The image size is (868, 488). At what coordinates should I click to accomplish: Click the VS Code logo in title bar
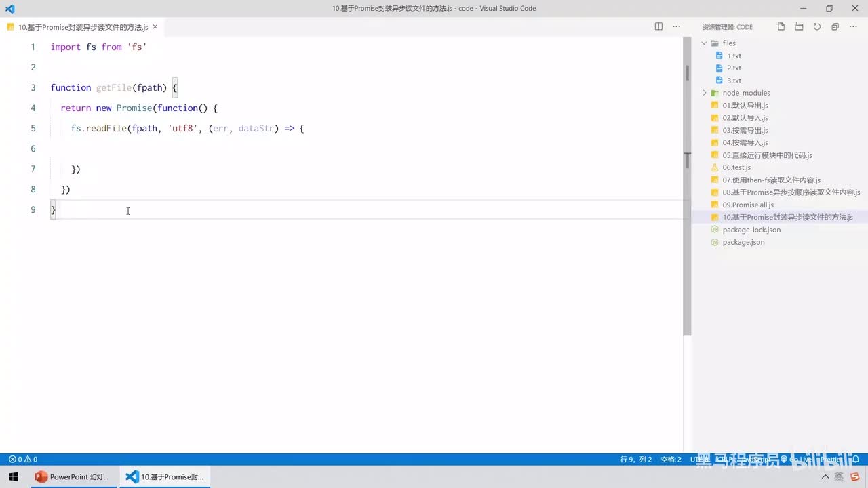(9, 9)
